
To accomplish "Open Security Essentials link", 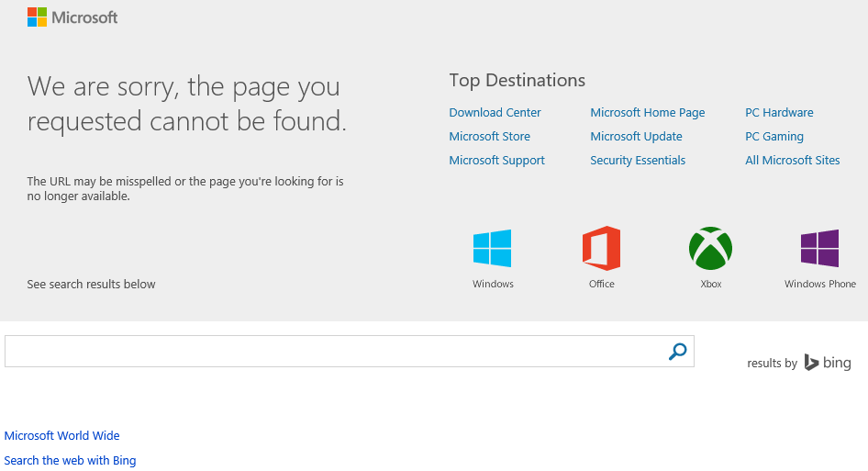I will click(638, 160).
